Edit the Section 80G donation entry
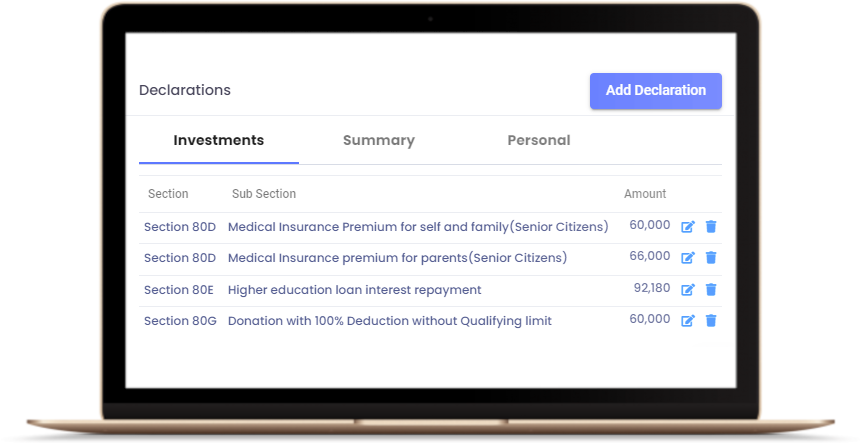 [688, 321]
